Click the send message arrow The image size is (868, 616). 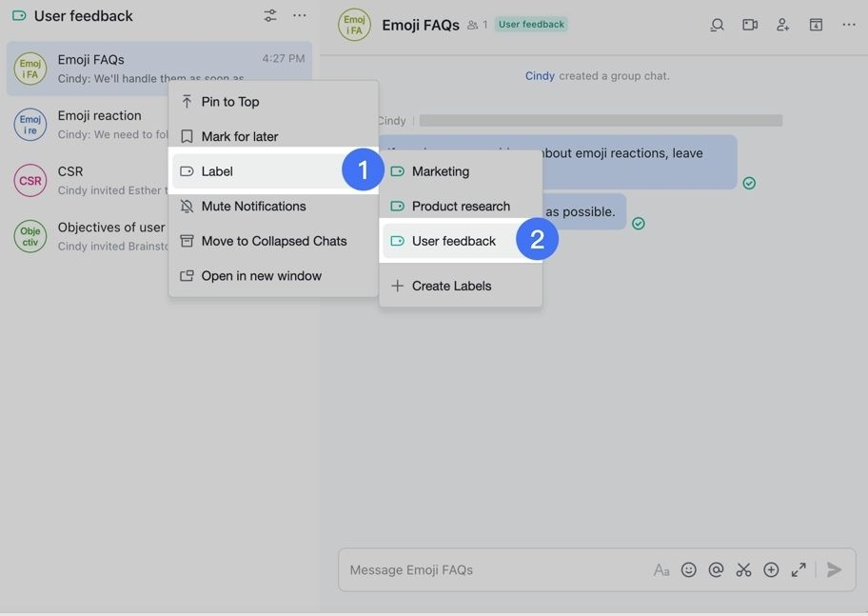[834, 569]
